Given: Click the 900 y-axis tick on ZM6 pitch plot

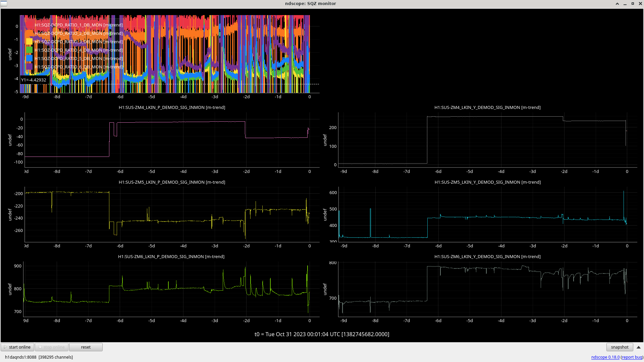Looking at the screenshot, I should [17, 266].
